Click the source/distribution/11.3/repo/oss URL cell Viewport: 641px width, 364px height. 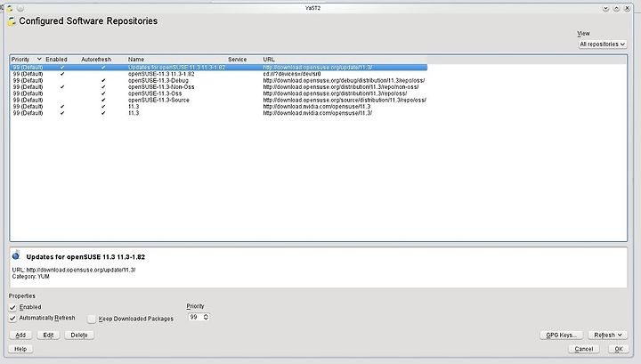345,100
